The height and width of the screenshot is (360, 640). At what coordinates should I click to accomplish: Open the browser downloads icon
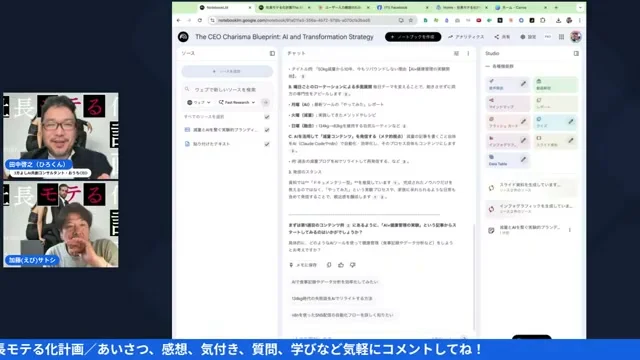coord(558,20)
